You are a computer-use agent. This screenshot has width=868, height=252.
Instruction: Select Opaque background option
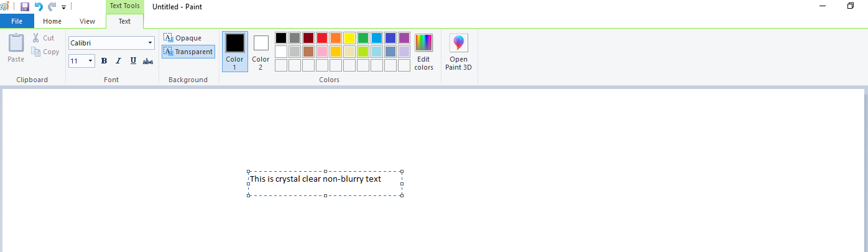[183, 38]
